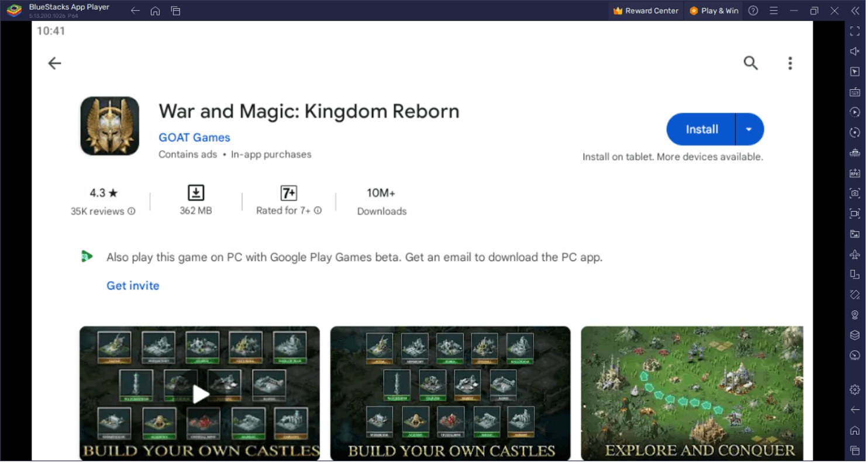
Task: Go to BlueStacks home from title bar
Action: pyautogui.click(x=155, y=11)
